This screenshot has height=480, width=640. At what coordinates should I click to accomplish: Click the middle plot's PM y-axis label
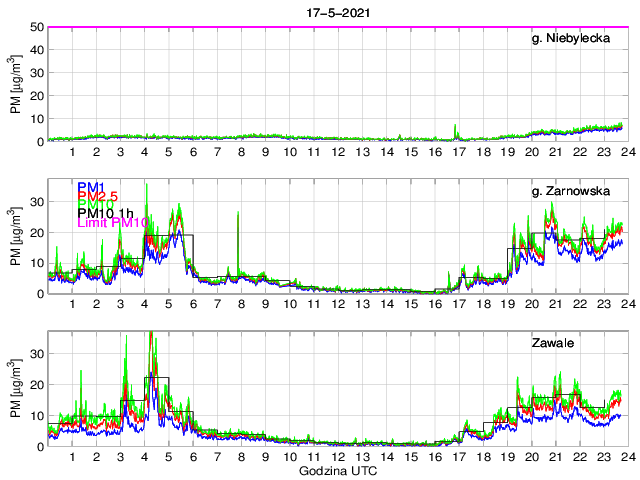(x=15, y=237)
